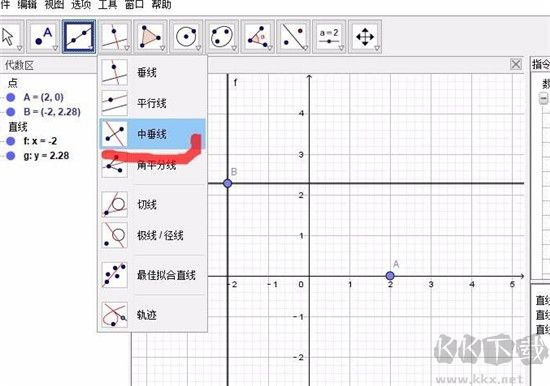Choose 最佳拟合直线 from the dropdown
The image size is (550, 386).
(x=152, y=275)
